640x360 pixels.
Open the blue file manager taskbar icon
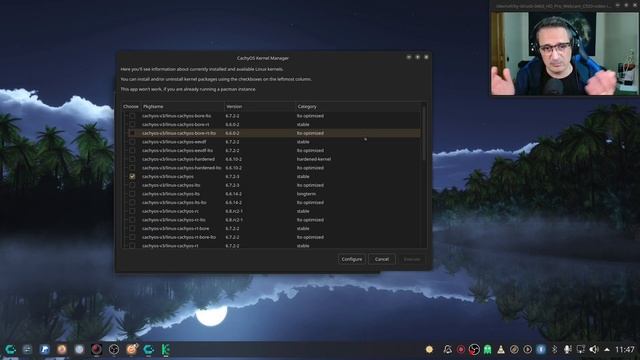44,349
